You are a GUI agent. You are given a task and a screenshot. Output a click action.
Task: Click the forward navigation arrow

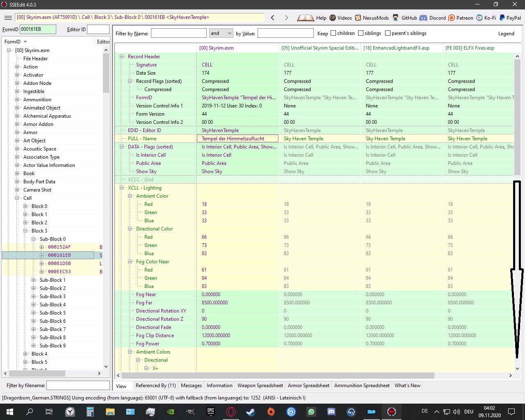point(286,18)
